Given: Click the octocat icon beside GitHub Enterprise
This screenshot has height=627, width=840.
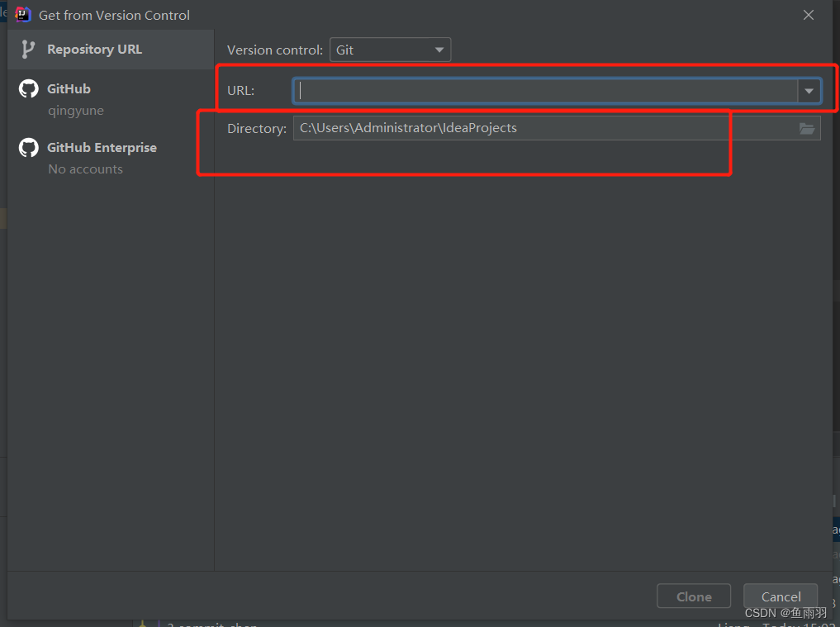Looking at the screenshot, I should pyautogui.click(x=28, y=147).
